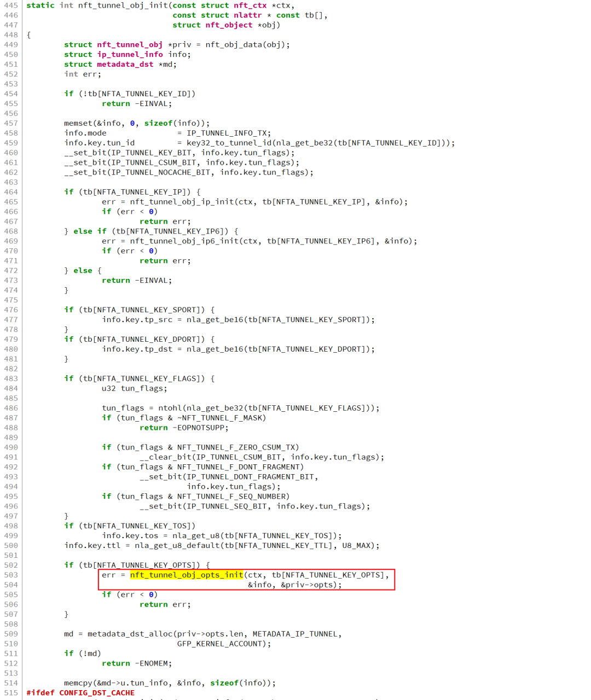The width and height of the screenshot is (591, 700).
Task: Click line number 500
Action: 11,545
